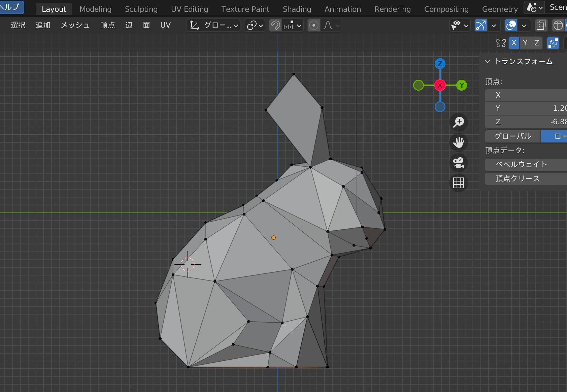Screen dimensions: 567x392
Task: Click the wireframe shading globe icon
Action: [x=558, y=25]
